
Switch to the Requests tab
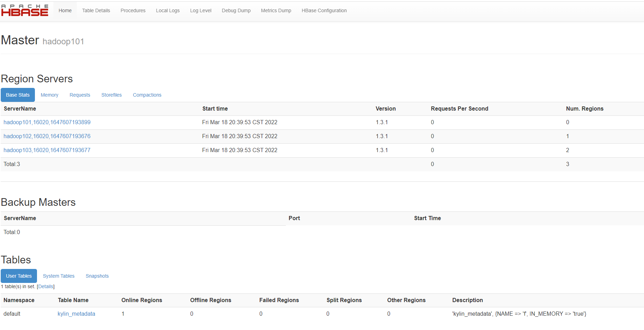click(x=80, y=95)
